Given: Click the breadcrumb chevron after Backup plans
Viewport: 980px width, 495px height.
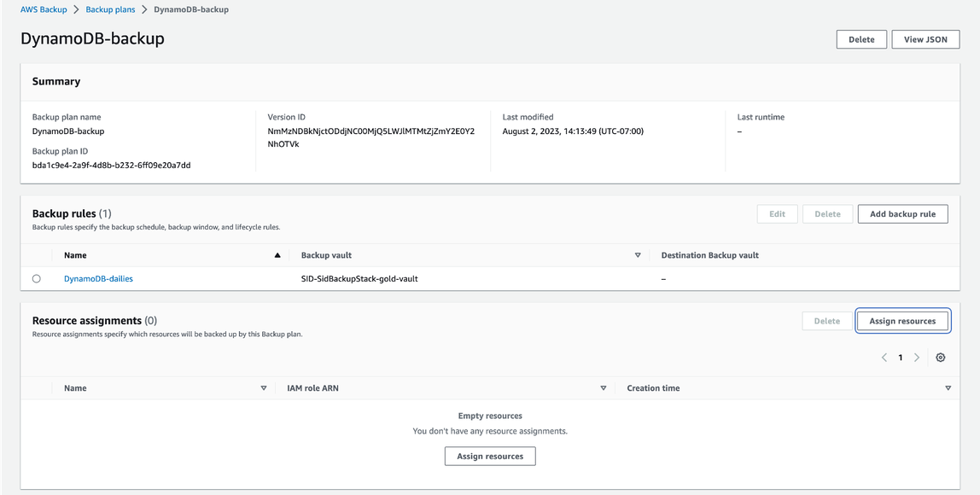Looking at the screenshot, I should (x=144, y=9).
